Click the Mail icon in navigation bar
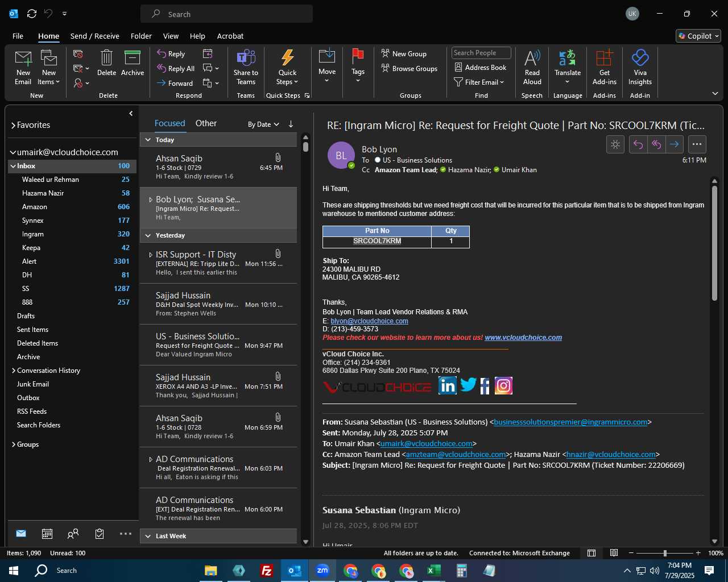This screenshot has width=728, height=582. (21, 534)
